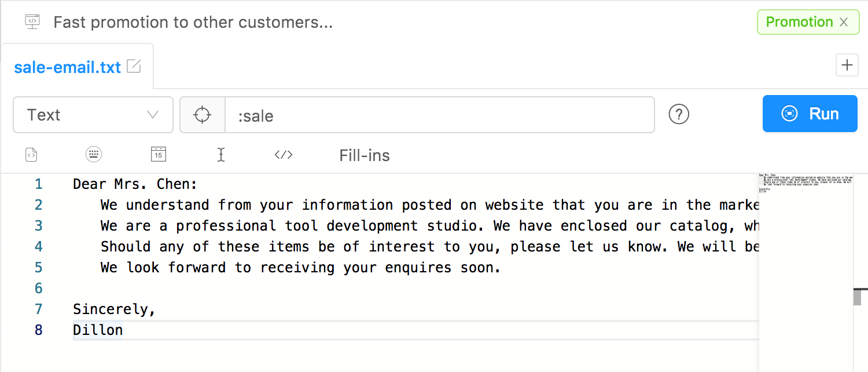Screen dimensions: 868x372
Task: Click the :sale abbreviation input field
Action: (x=440, y=115)
